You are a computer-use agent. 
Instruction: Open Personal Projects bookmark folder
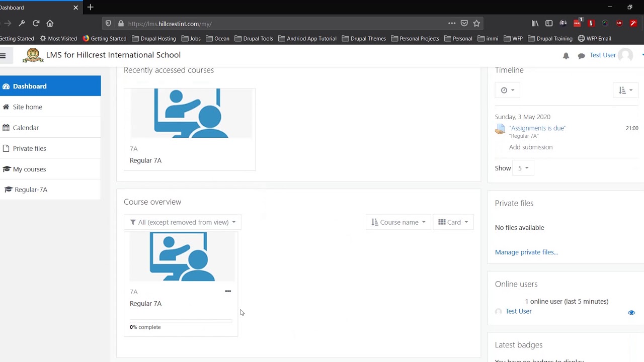coord(415,38)
